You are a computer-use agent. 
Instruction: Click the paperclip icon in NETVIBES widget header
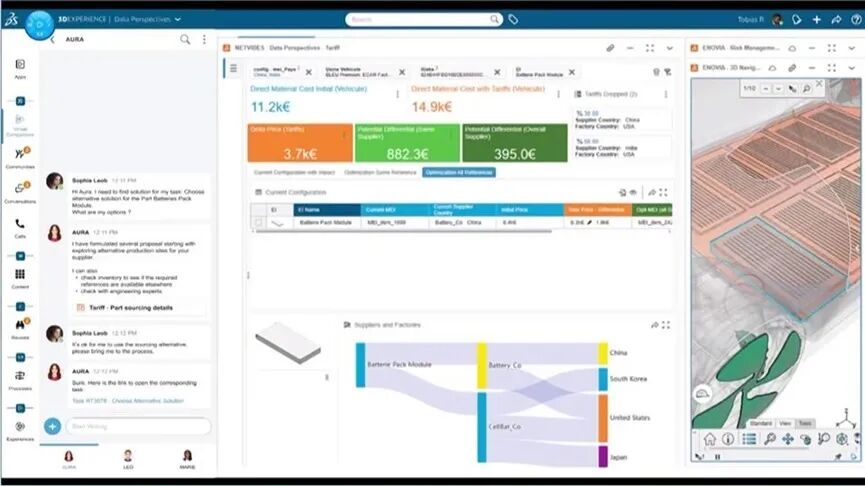click(x=610, y=48)
